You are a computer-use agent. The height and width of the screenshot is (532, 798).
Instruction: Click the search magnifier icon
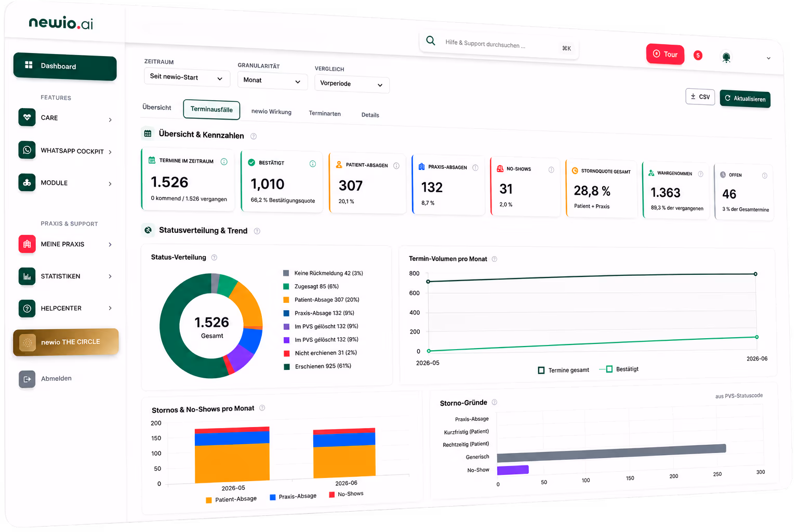pos(431,41)
